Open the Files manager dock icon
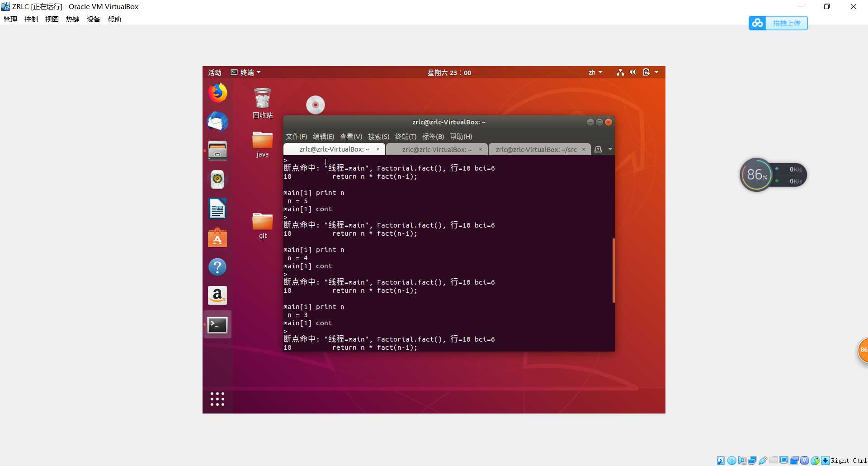 (217, 151)
